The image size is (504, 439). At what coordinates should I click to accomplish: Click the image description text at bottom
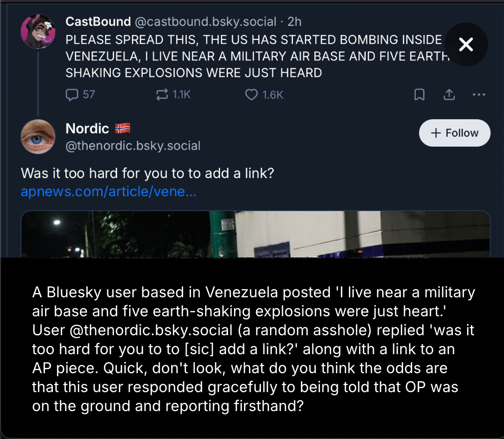252,349
